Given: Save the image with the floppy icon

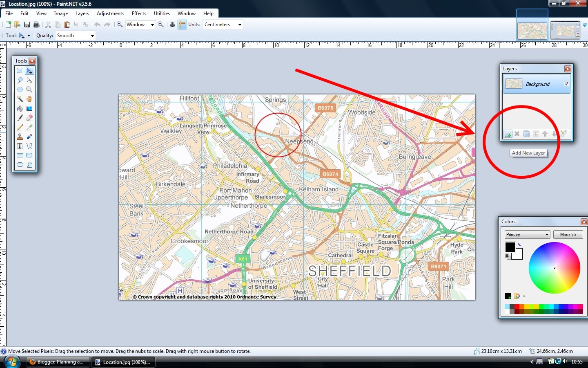Looking at the screenshot, I should point(27,25).
